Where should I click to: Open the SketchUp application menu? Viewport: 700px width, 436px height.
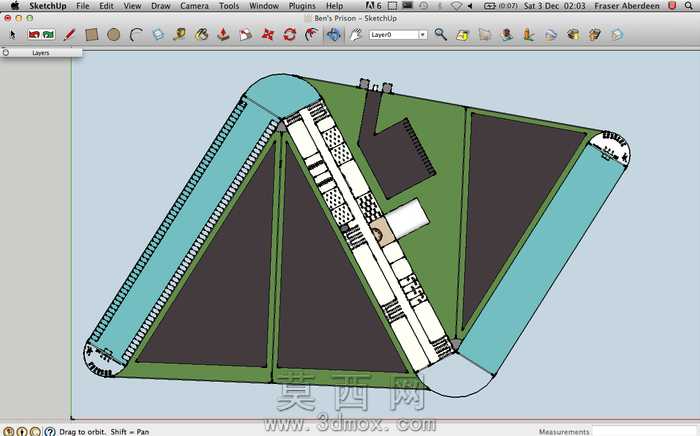click(x=48, y=6)
